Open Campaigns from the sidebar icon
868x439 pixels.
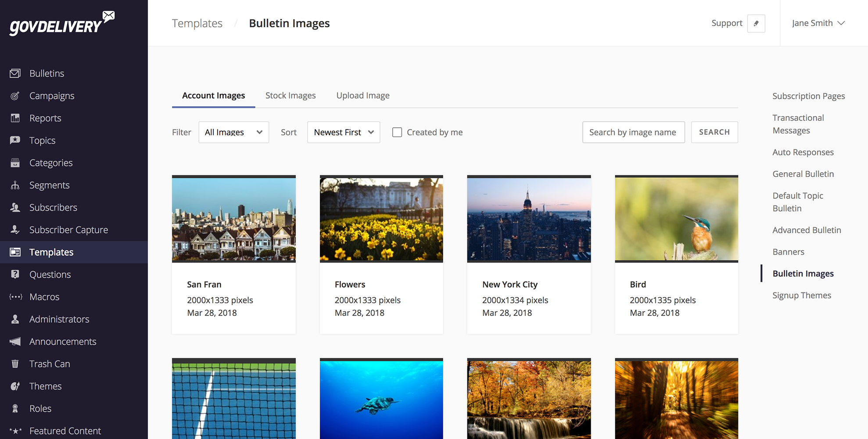tap(15, 95)
